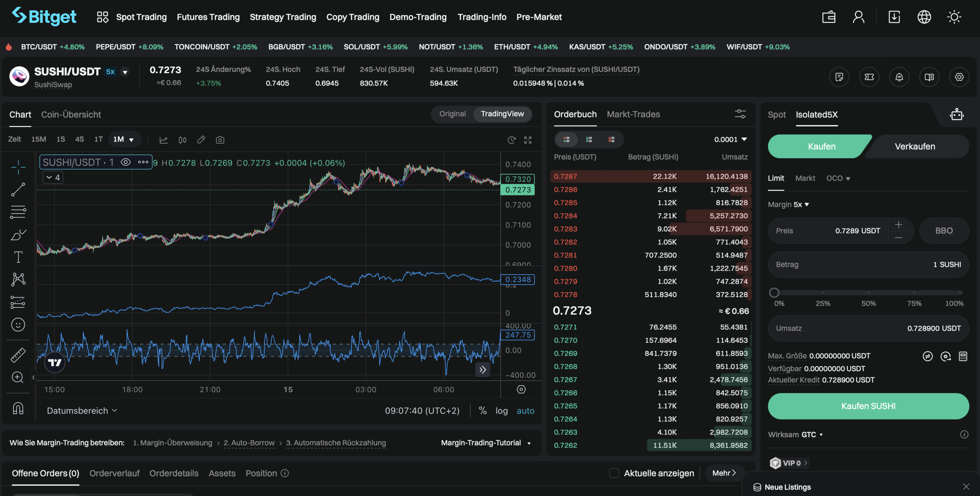Image resolution: width=980 pixels, height=496 pixels.
Task: Open the OCO order type dropdown
Action: (x=838, y=178)
